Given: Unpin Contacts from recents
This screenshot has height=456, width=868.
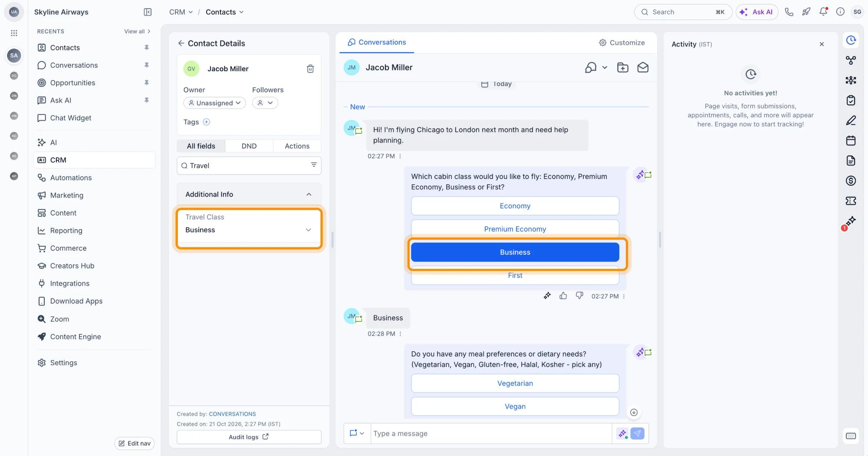Looking at the screenshot, I should [x=147, y=47].
